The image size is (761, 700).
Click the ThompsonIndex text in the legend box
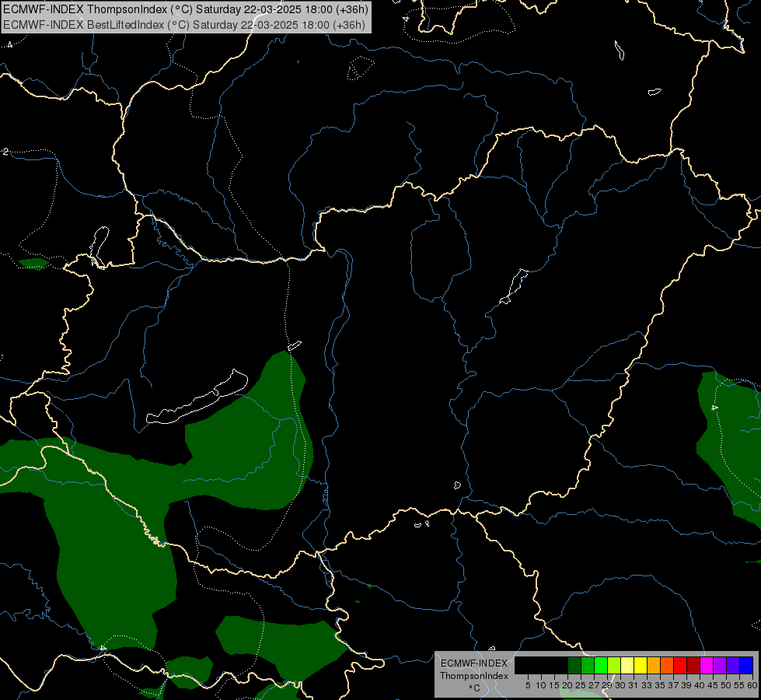(x=474, y=676)
